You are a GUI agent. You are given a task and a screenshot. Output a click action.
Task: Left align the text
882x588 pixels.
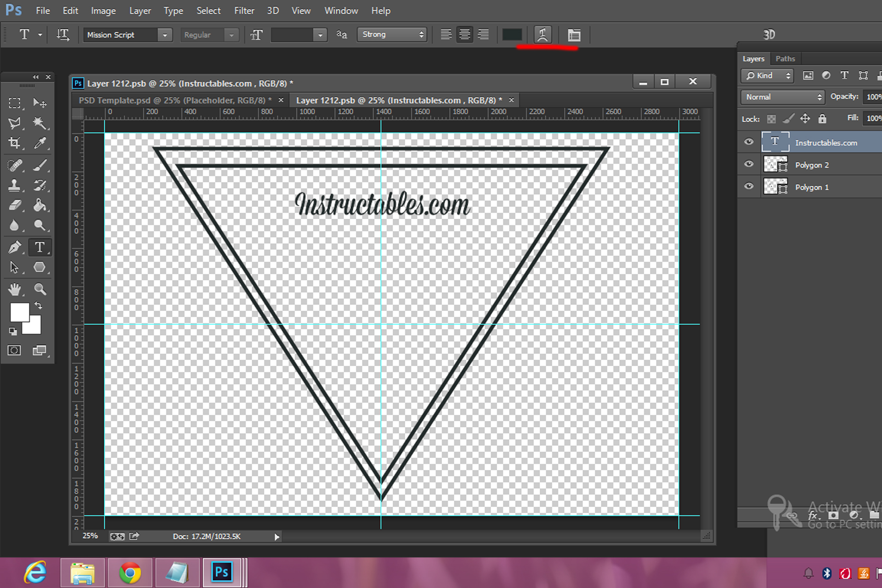point(446,34)
